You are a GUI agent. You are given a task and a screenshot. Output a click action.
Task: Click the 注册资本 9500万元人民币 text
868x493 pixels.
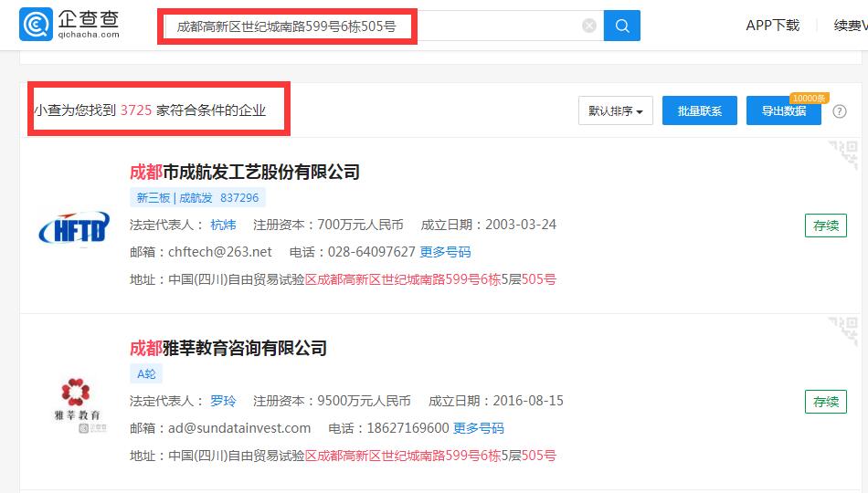(x=333, y=401)
